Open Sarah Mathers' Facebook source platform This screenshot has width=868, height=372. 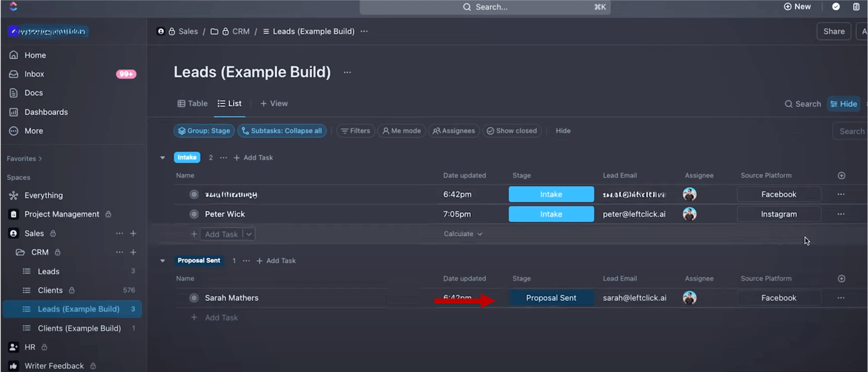[x=779, y=298]
